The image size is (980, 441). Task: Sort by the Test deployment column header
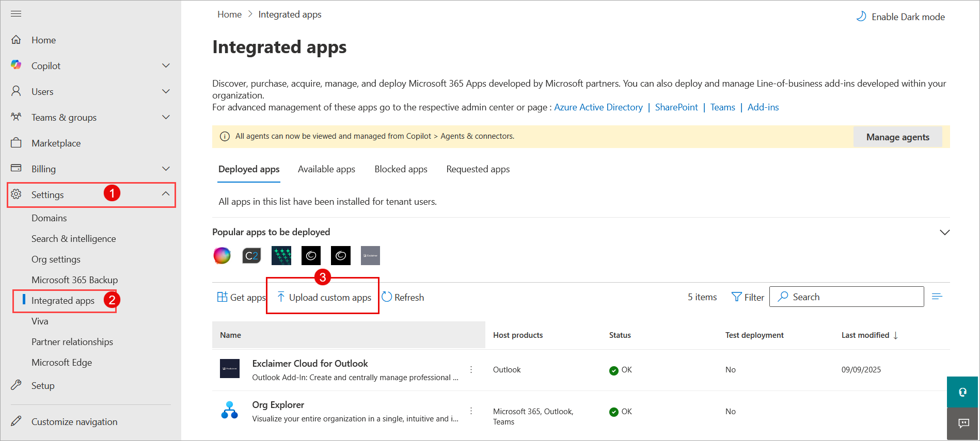(754, 335)
